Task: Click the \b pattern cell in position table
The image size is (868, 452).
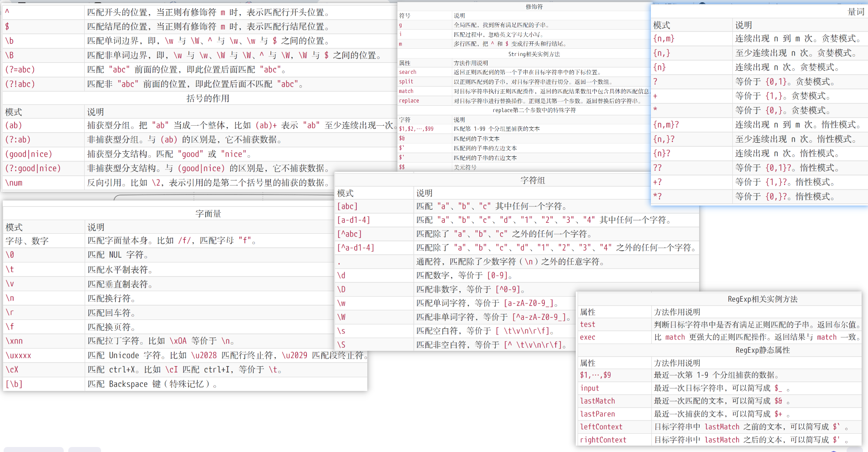Action: click(x=10, y=41)
